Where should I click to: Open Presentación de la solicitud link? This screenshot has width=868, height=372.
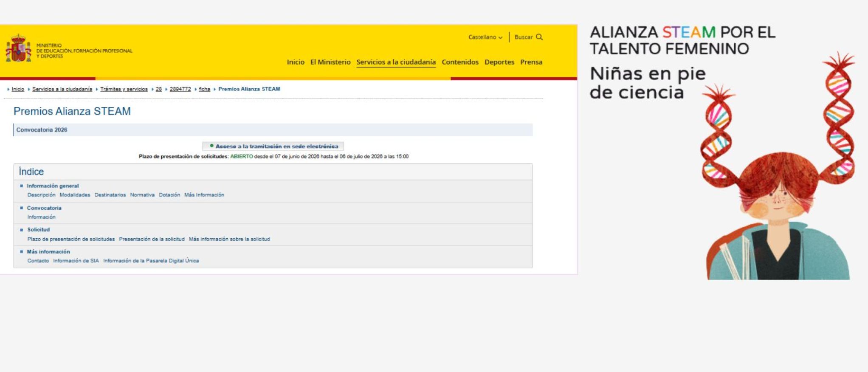(x=152, y=239)
